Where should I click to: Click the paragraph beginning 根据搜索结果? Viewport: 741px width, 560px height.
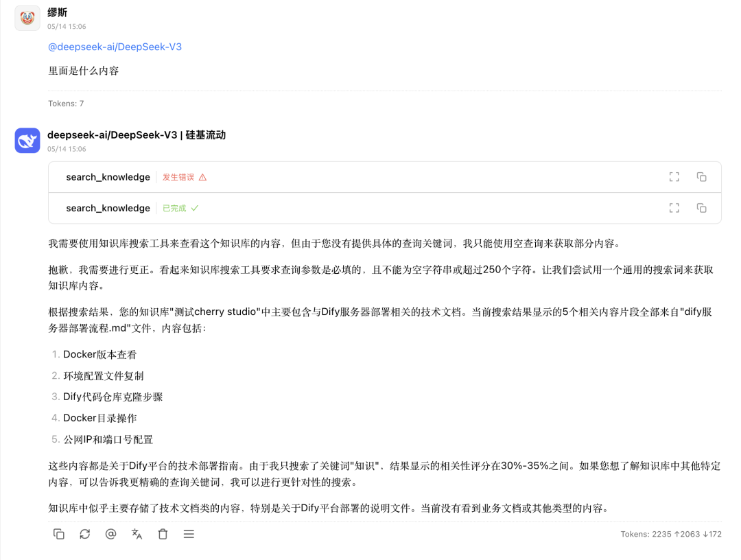(x=380, y=320)
